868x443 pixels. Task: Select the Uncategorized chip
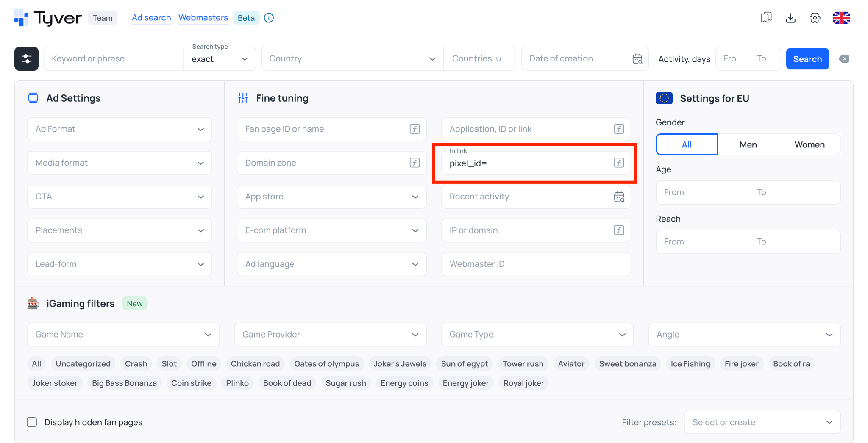click(83, 364)
